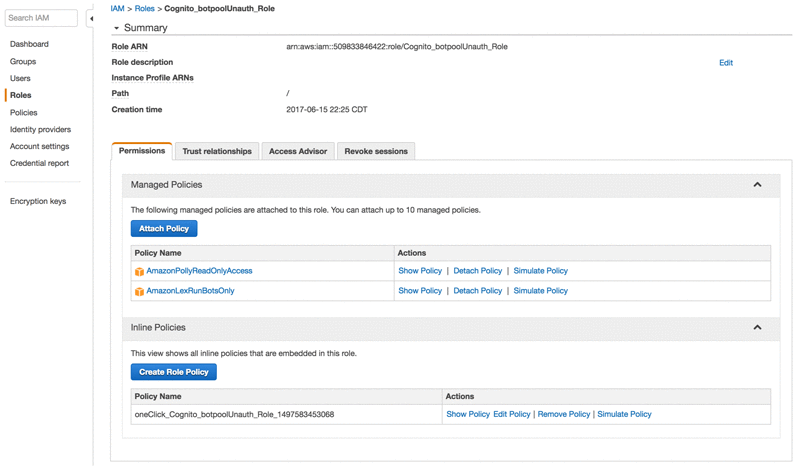Collapse the Managed Policies section

coord(757,185)
